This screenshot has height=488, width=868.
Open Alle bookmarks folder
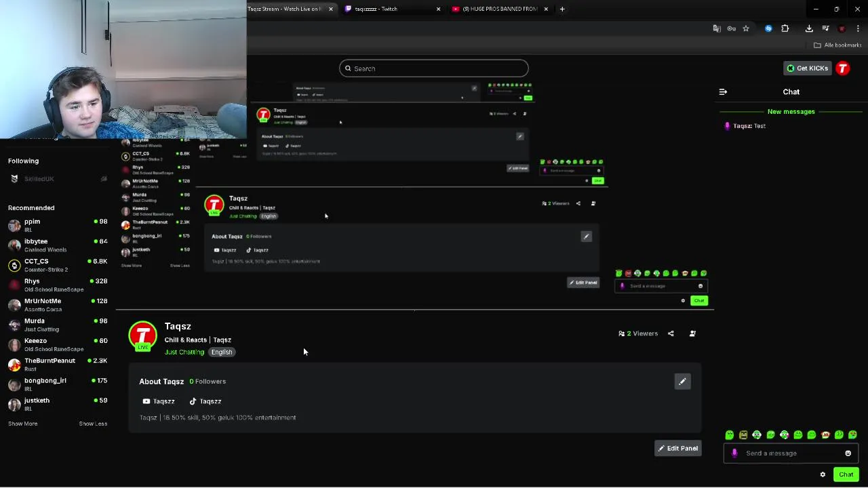point(837,45)
